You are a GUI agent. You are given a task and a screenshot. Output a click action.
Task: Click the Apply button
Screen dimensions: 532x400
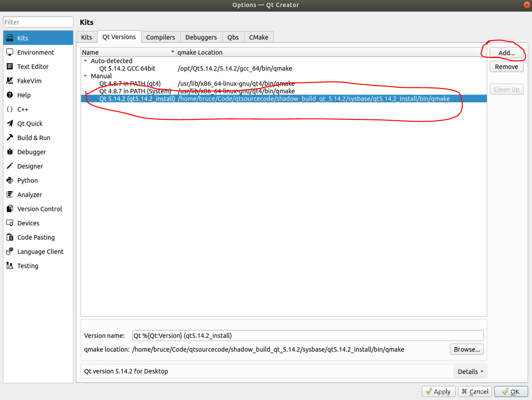coord(439,392)
